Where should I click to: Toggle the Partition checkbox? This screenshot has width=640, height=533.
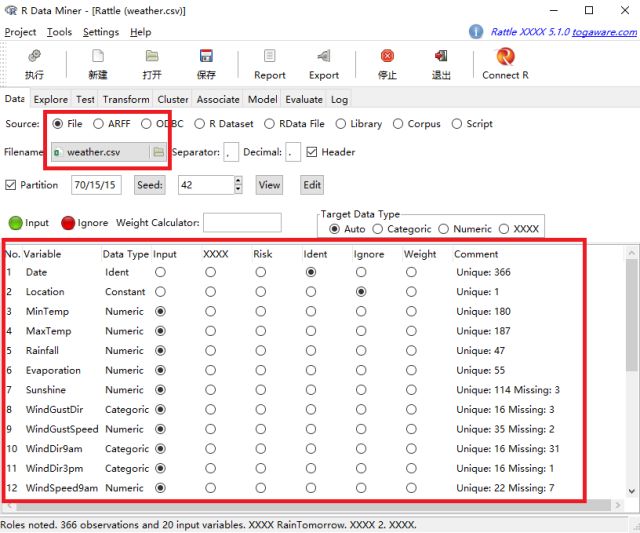tap(11, 185)
